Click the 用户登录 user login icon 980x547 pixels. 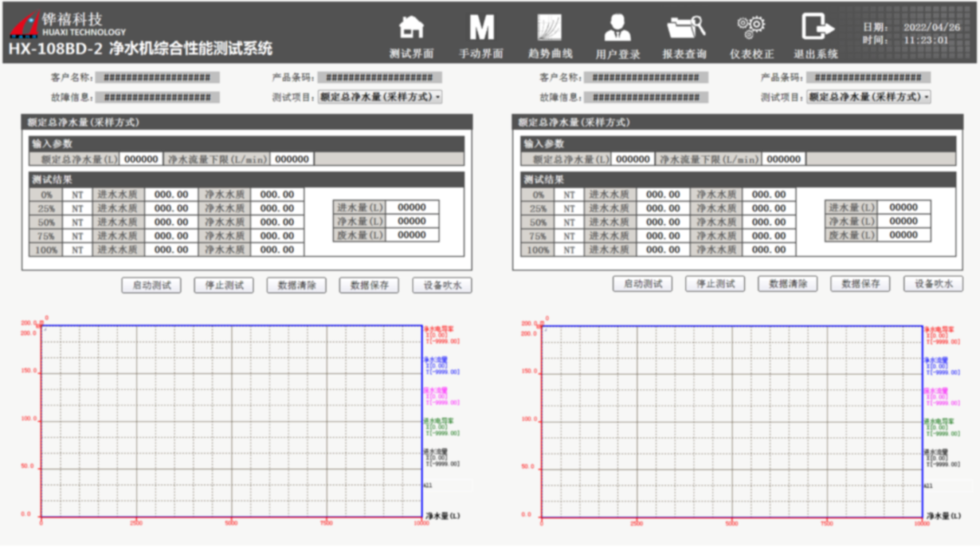tap(618, 27)
